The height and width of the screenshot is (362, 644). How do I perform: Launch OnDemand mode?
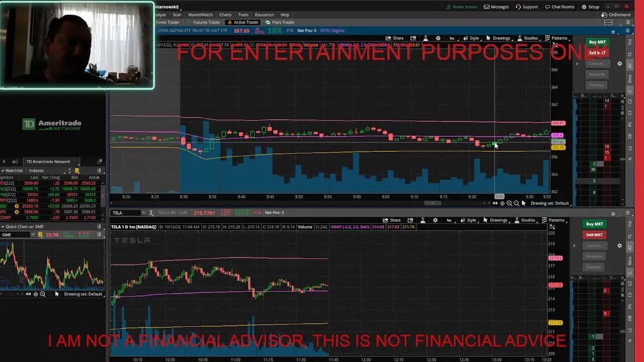coord(616,15)
